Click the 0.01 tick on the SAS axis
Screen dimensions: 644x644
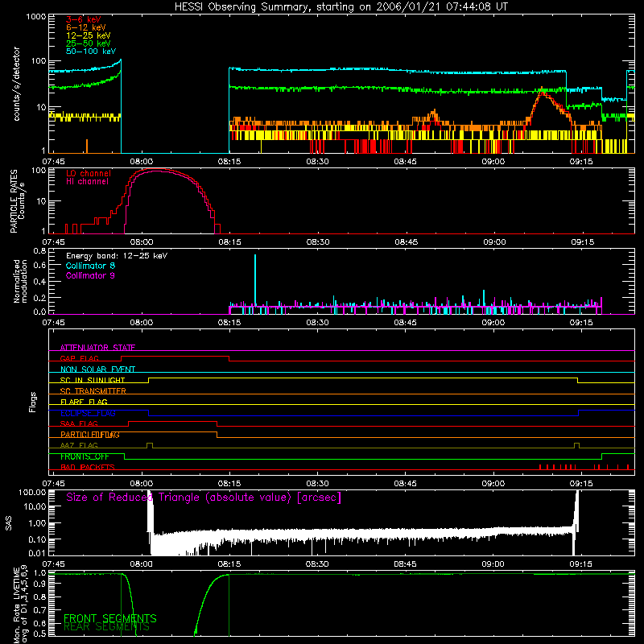pyautogui.click(x=37, y=553)
